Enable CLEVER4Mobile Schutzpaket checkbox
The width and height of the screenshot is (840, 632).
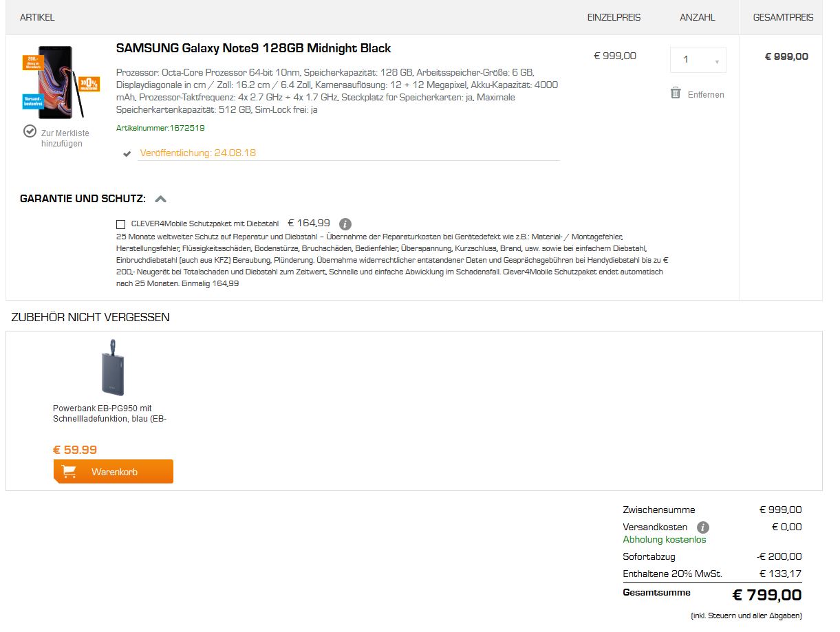pyautogui.click(x=121, y=224)
